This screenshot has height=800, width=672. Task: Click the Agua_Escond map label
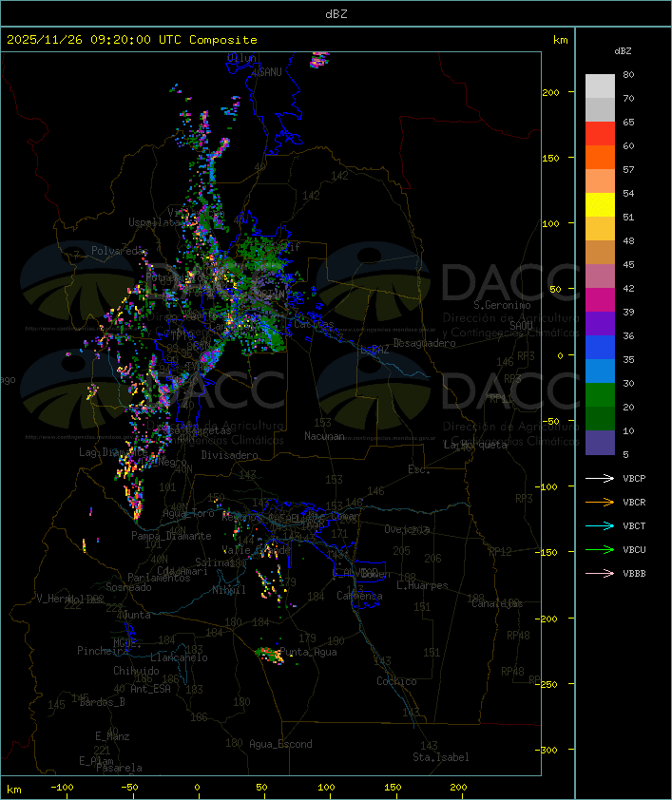tap(280, 744)
